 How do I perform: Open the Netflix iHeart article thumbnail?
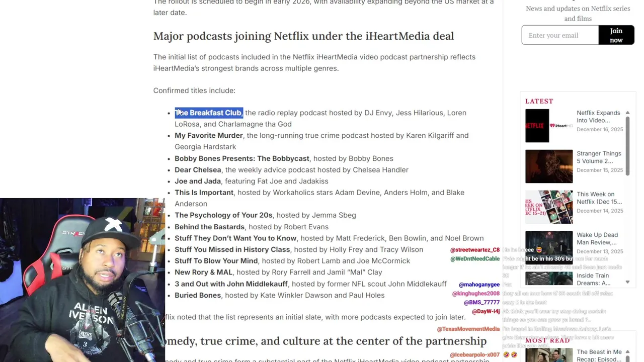(549, 126)
